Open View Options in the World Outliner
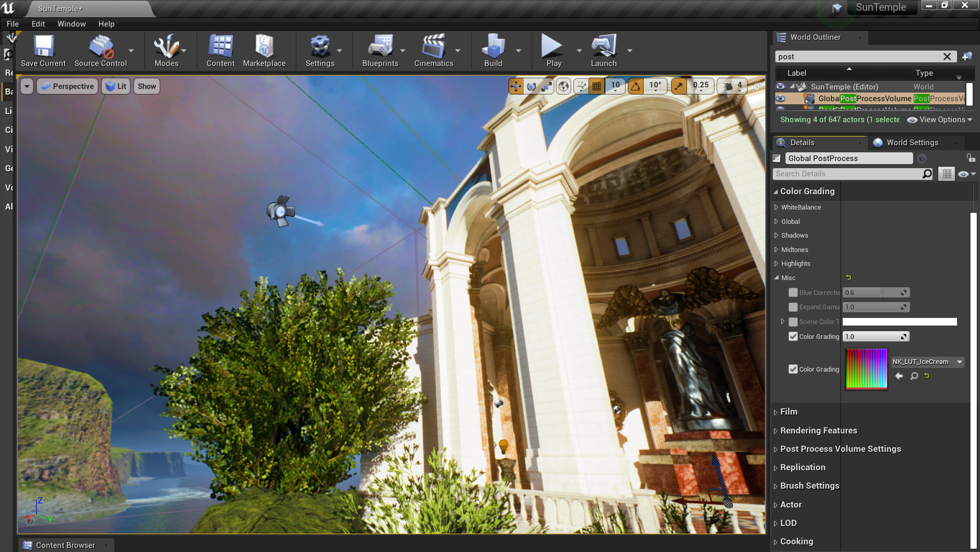 [x=939, y=119]
